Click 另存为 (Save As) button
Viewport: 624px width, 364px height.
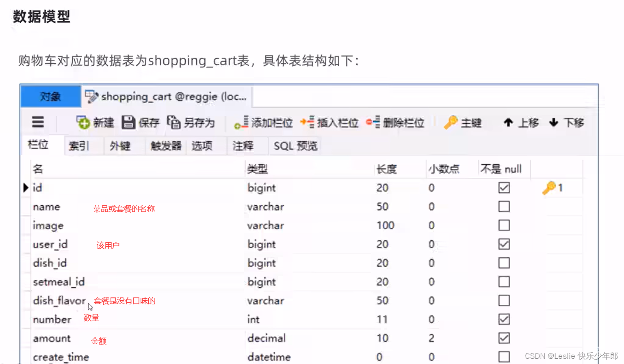(191, 123)
